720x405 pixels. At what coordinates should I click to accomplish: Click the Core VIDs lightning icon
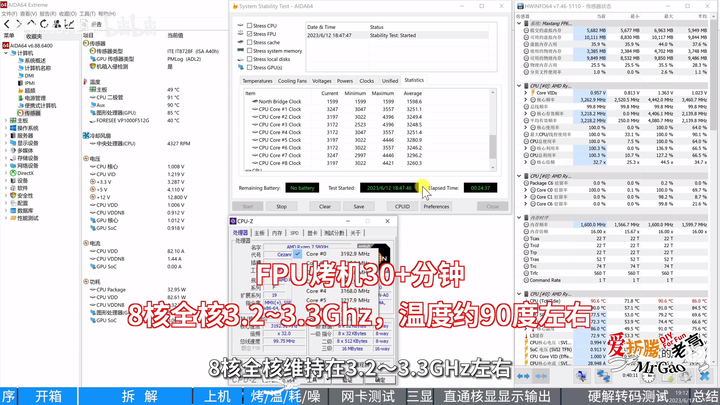click(x=533, y=93)
